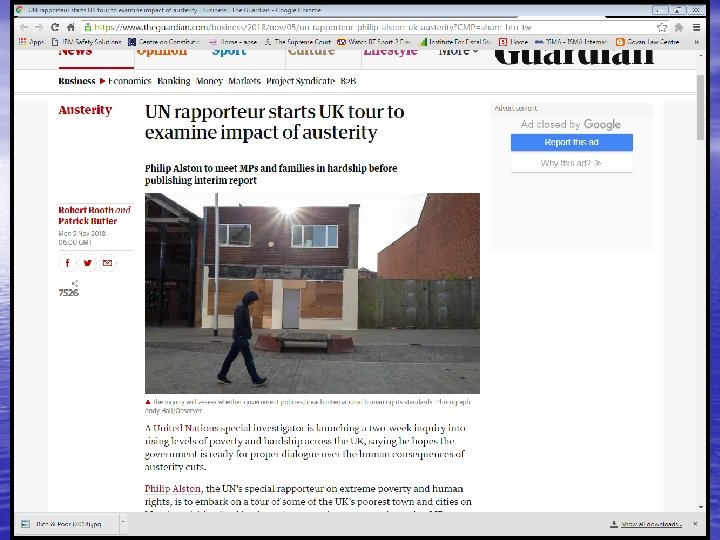Open the Economics section tab
720x540 pixels.
tap(129, 81)
